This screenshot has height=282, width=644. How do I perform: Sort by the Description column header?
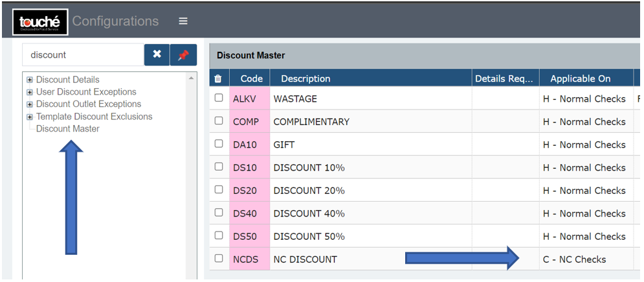pos(305,78)
